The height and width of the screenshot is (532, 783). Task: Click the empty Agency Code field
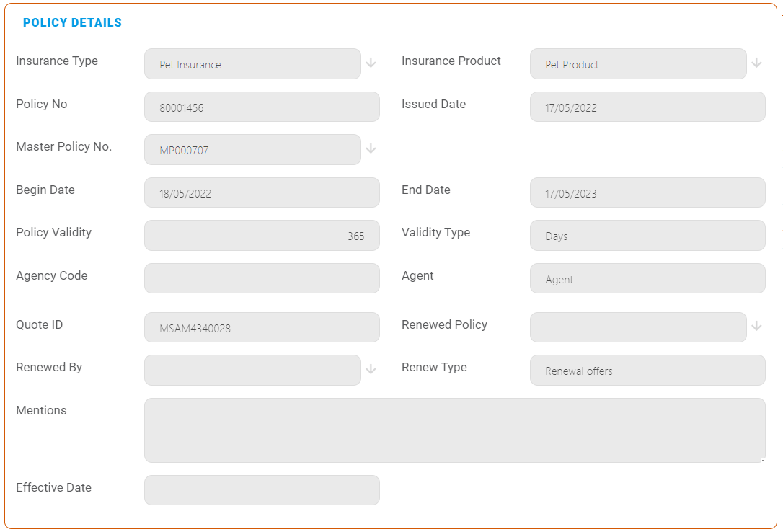[x=262, y=278]
